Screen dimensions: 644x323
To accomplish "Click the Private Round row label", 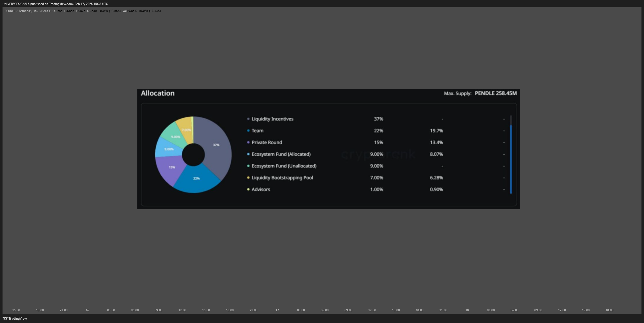I will click(x=267, y=142).
